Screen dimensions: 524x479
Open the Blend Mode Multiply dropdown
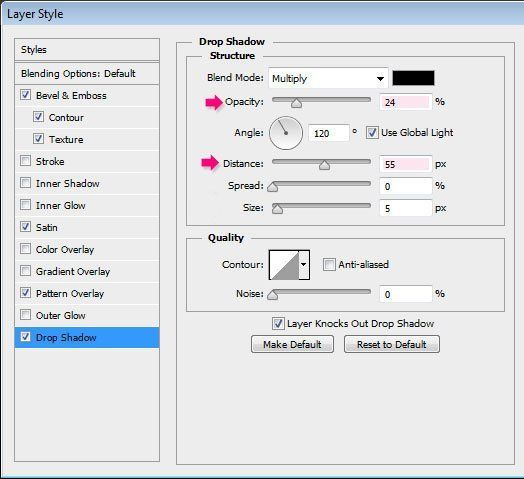[328, 78]
